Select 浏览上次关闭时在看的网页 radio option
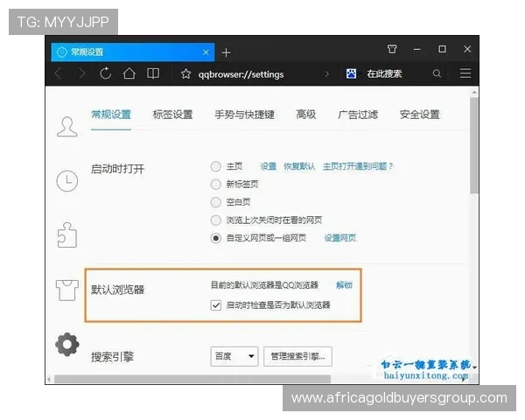The image size is (525, 420). coord(215,220)
